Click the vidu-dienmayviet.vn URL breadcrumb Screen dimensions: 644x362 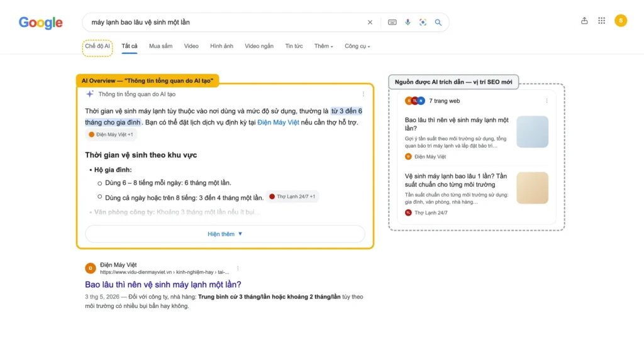pos(164,272)
